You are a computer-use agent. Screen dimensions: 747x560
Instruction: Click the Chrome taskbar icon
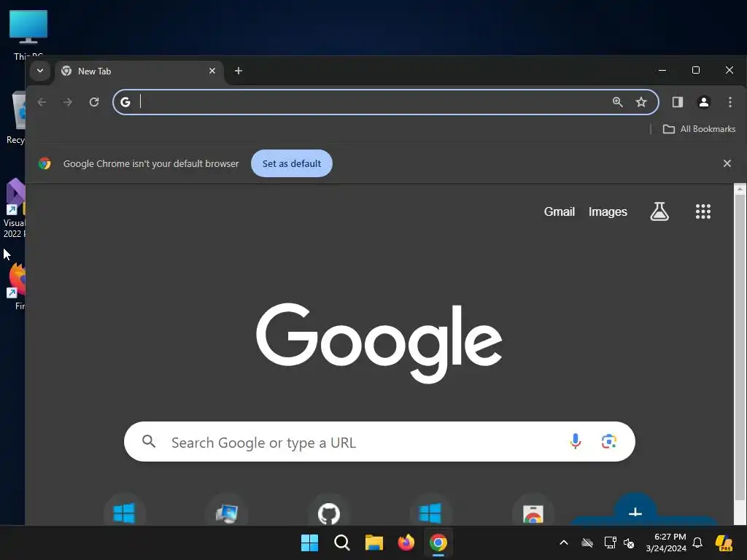[438, 542]
